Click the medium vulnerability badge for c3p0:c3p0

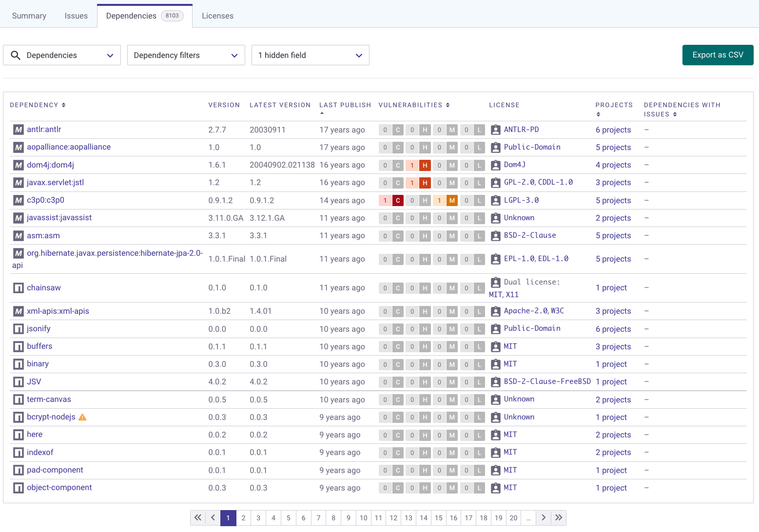coord(446,200)
